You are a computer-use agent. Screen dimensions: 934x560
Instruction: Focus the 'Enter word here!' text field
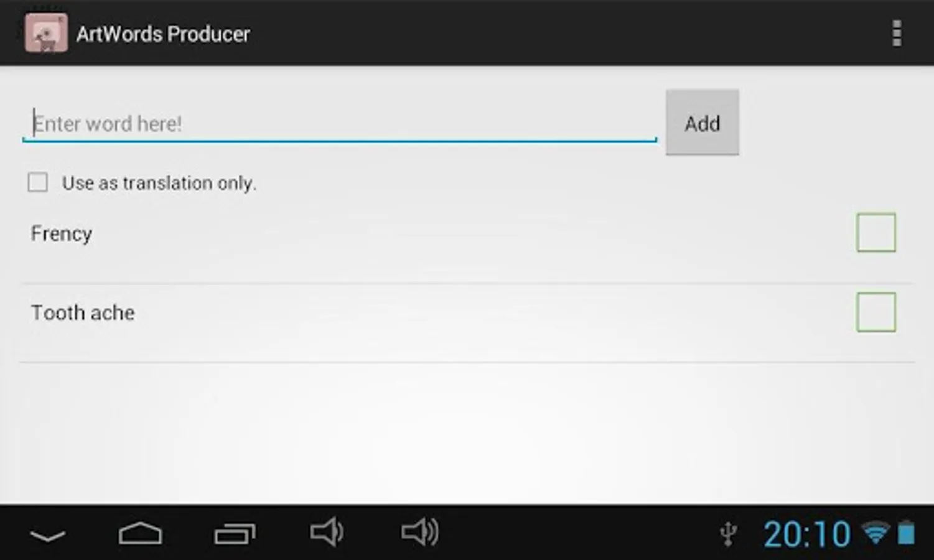[x=340, y=123]
